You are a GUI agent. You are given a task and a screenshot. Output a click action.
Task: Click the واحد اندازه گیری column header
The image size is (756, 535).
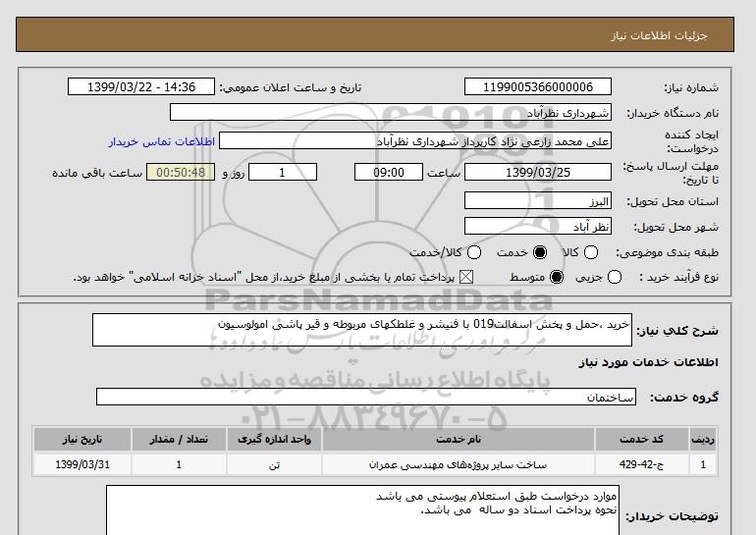[x=274, y=439]
